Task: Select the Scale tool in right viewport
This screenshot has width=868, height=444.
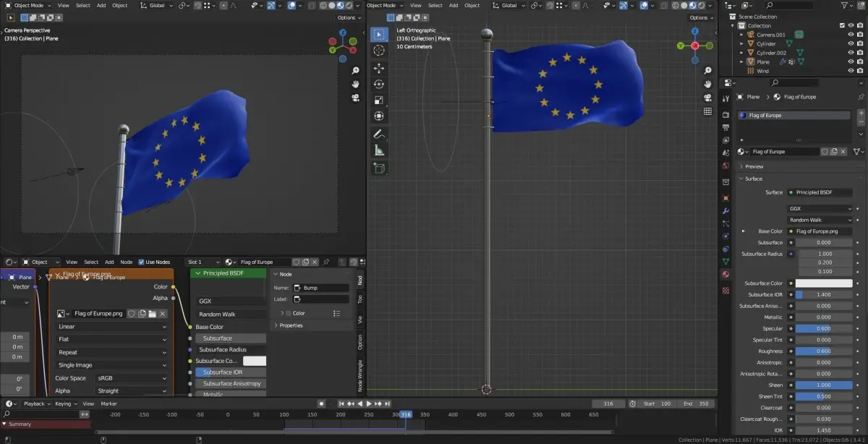Action: tap(379, 100)
